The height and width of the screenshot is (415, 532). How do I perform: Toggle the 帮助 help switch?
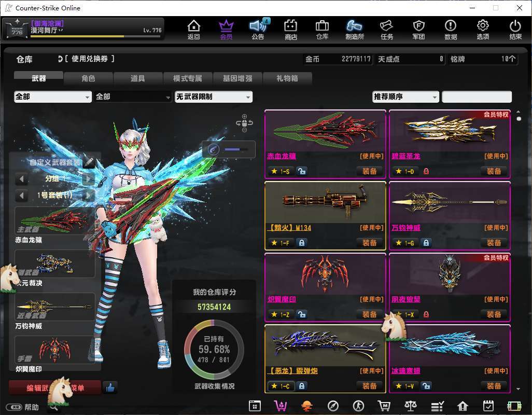(x=15, y=407)
